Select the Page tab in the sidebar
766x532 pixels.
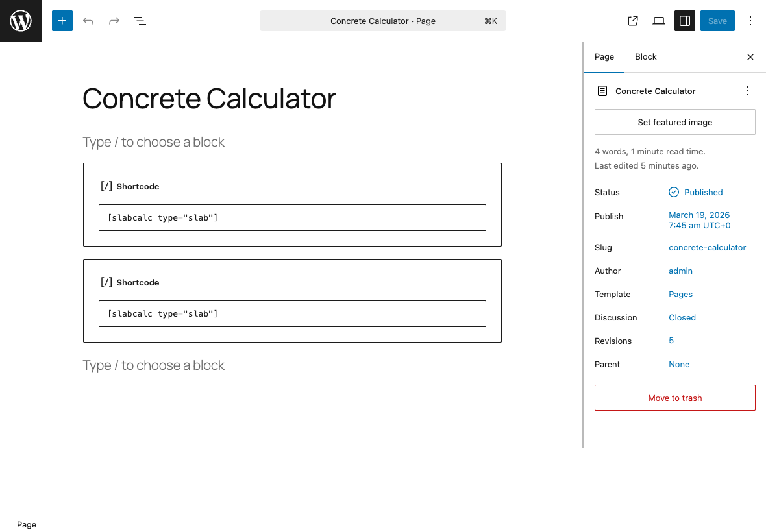604,56
